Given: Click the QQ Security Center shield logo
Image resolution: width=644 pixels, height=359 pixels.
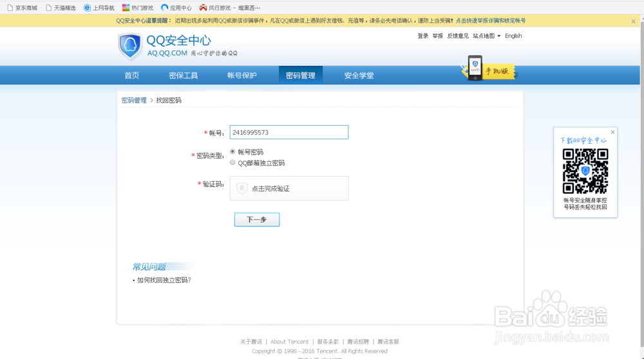Looking at the screenshot, I should tap(130, 46).
